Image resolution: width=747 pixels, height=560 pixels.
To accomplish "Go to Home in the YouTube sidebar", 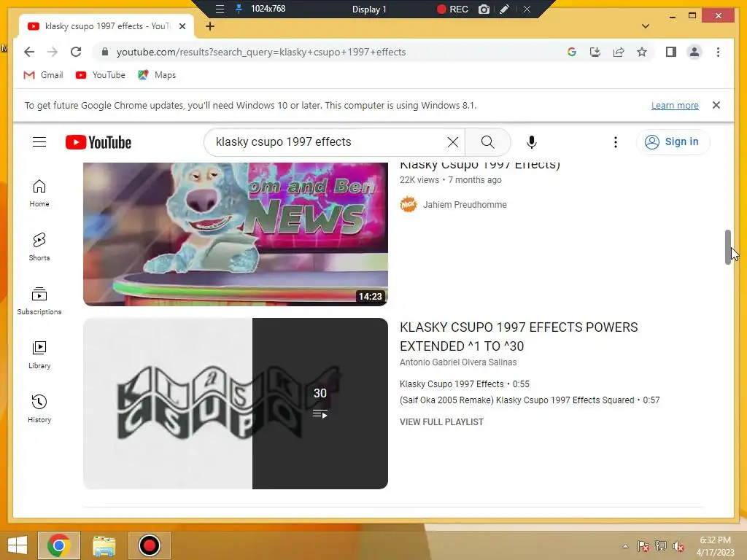I will point(39,193).
